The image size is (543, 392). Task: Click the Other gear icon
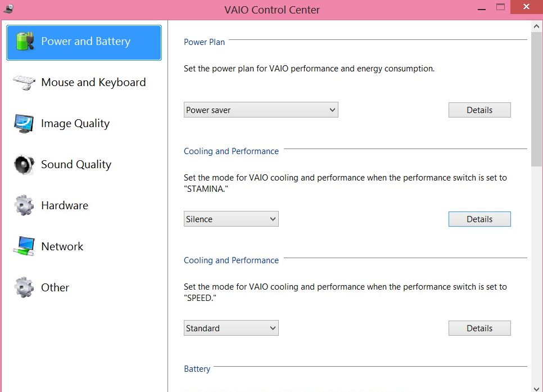24,287
